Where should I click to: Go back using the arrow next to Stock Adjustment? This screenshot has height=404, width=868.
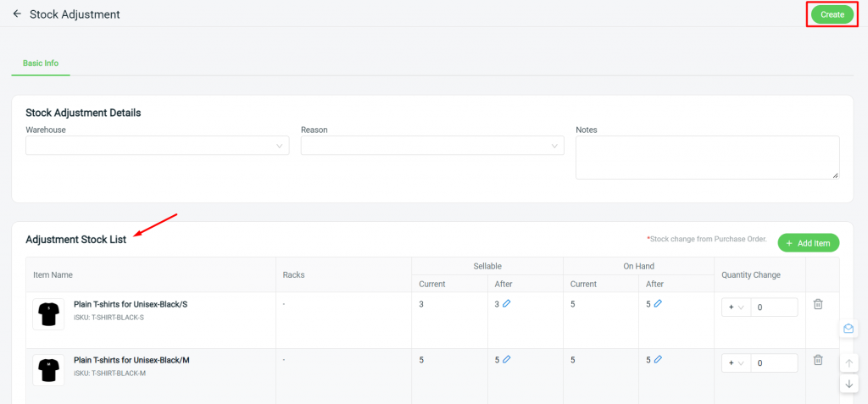coord(17,14)
